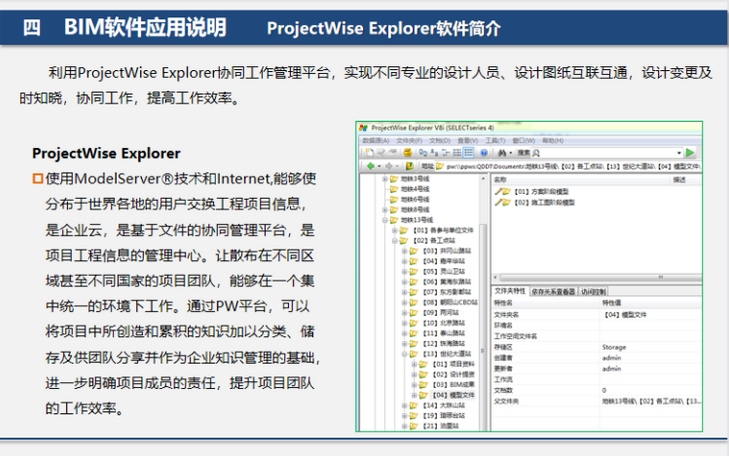Click the 父文件夹 property row

coord(597,401)
